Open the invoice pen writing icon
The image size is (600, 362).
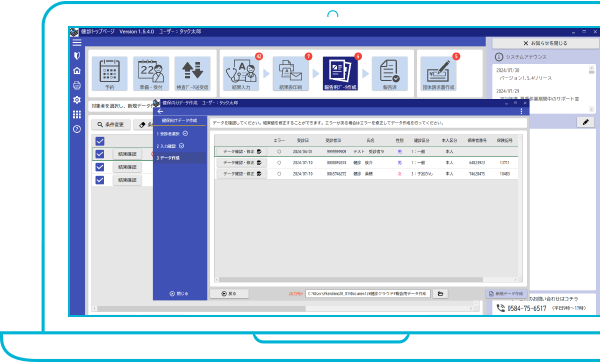coord(439,73)
